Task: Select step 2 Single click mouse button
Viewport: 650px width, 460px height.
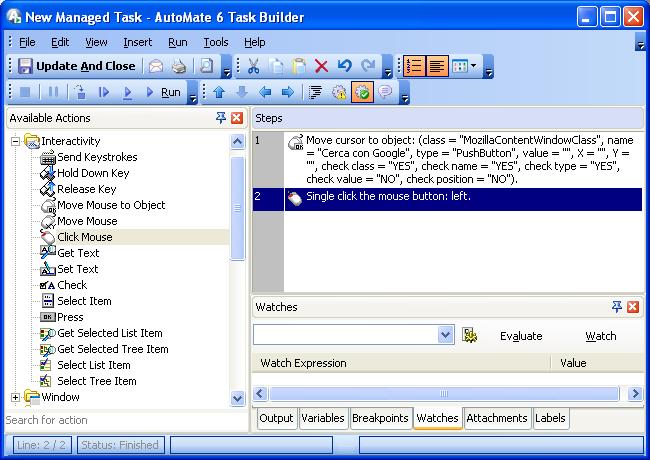Action: click(x=448, y=199)
